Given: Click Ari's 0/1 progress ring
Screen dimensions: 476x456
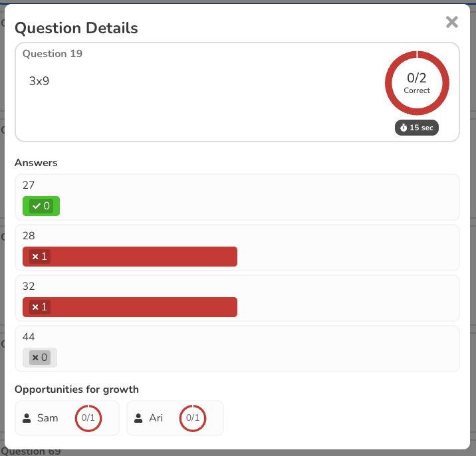Looking at the screenshot, I should click(x=193, y=418).
